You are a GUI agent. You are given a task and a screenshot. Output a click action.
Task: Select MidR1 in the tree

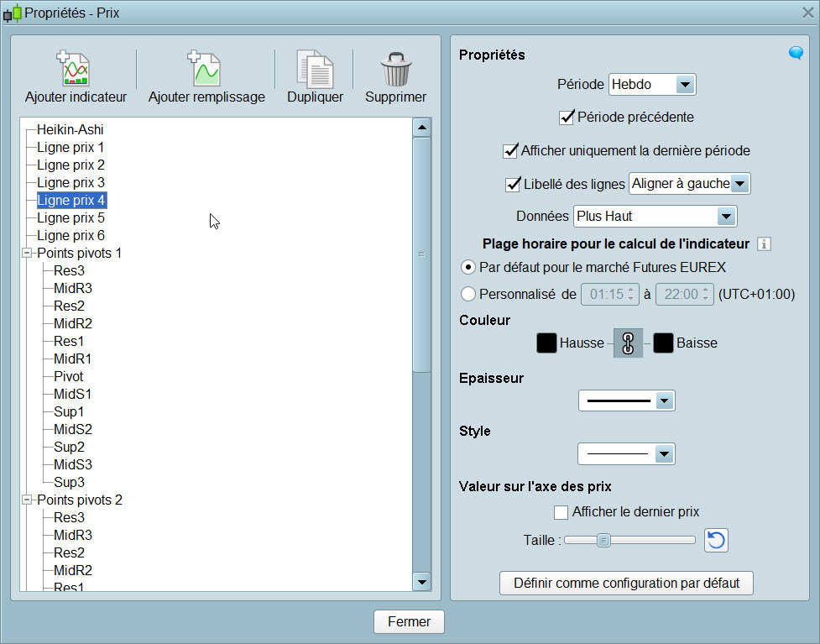click(x=72, y=359)
